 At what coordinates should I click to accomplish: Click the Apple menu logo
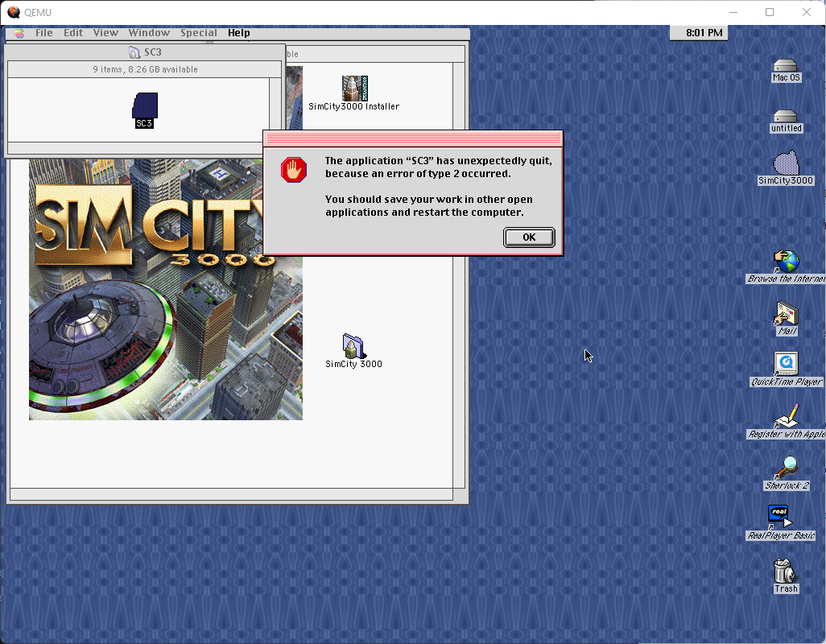tap(18, 33)
